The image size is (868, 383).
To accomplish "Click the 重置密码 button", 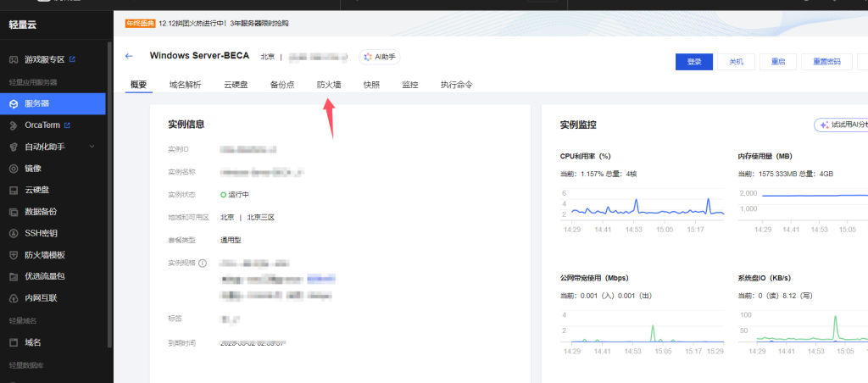I will [826, 62].
